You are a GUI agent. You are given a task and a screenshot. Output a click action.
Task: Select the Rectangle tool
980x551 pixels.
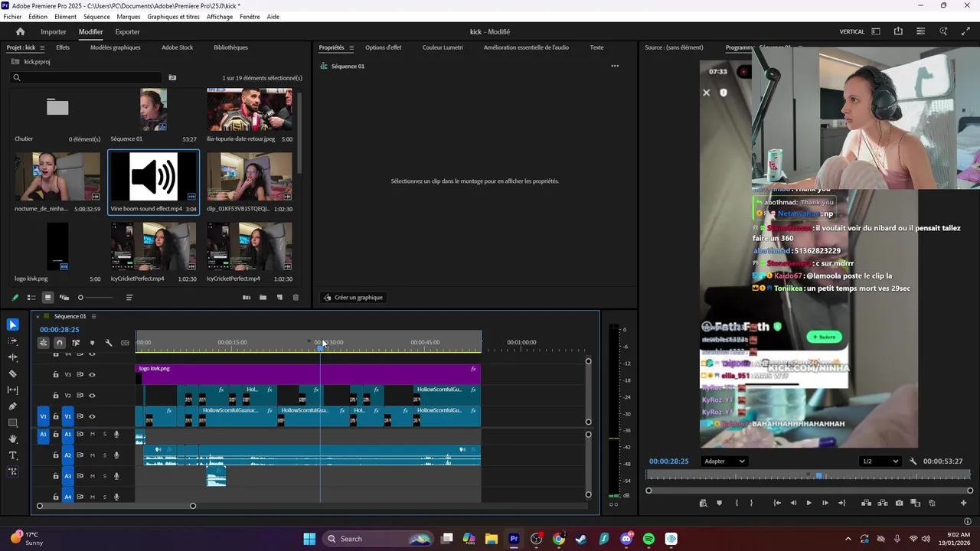tap(13, 422)
